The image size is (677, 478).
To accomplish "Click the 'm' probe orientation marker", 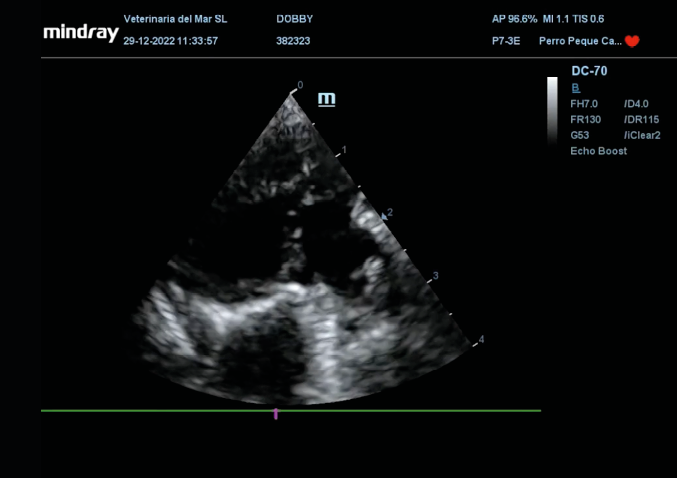I will point(326,99).
